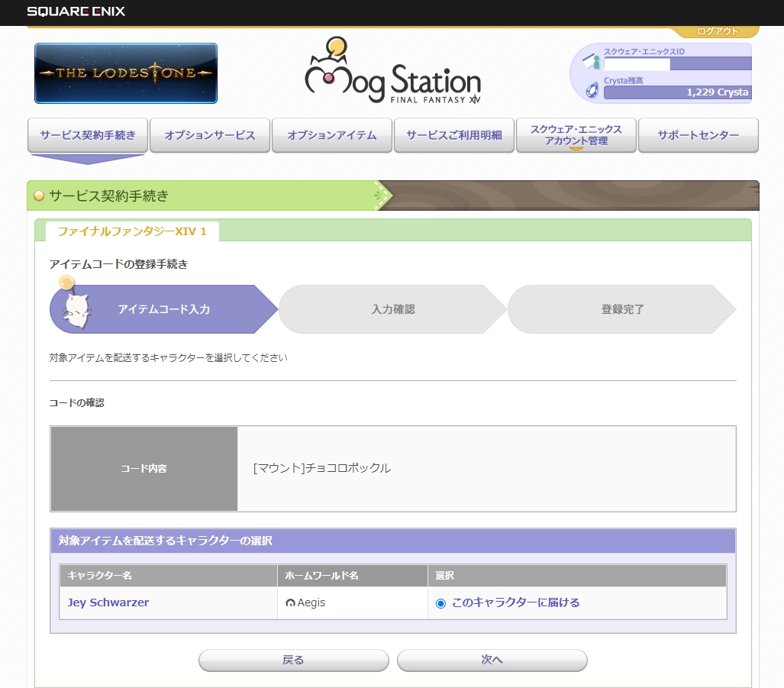The image size is (784, 688).
Task: Switch to ファイナルファンタジーXIV 1 tab
Action: [132, 231]
